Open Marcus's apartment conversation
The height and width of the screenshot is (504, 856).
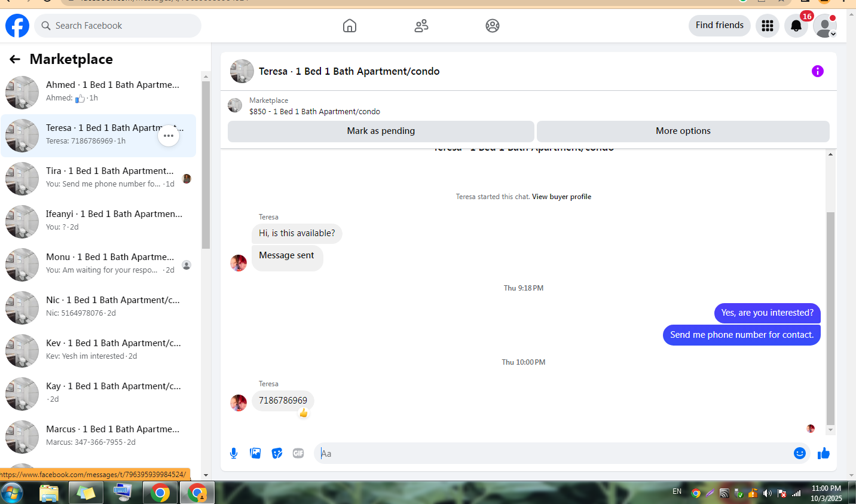pos(99,437)
